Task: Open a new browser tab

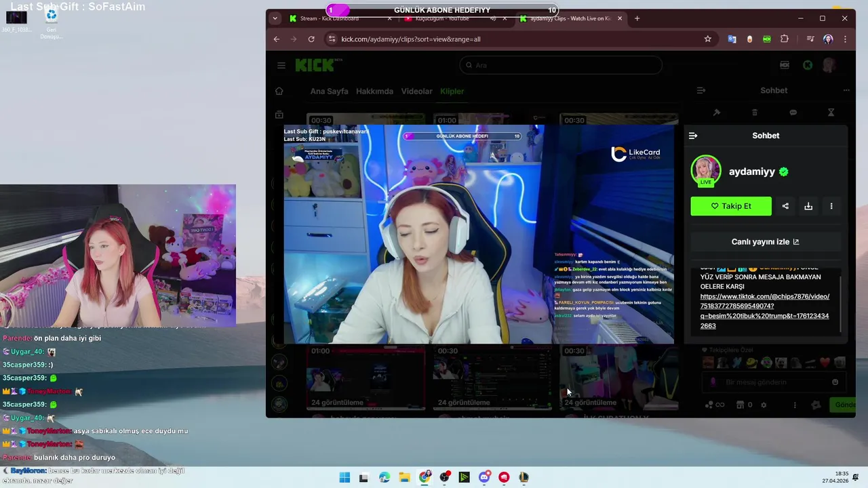Action: 637,18
